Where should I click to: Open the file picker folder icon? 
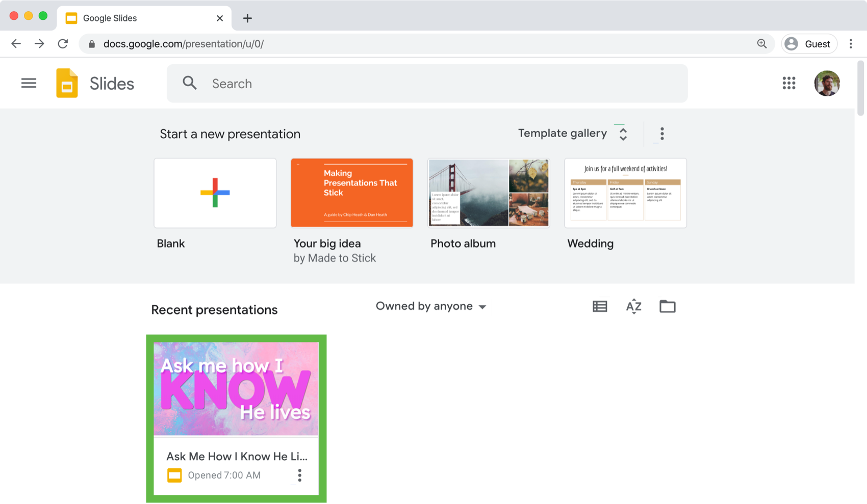667,306
